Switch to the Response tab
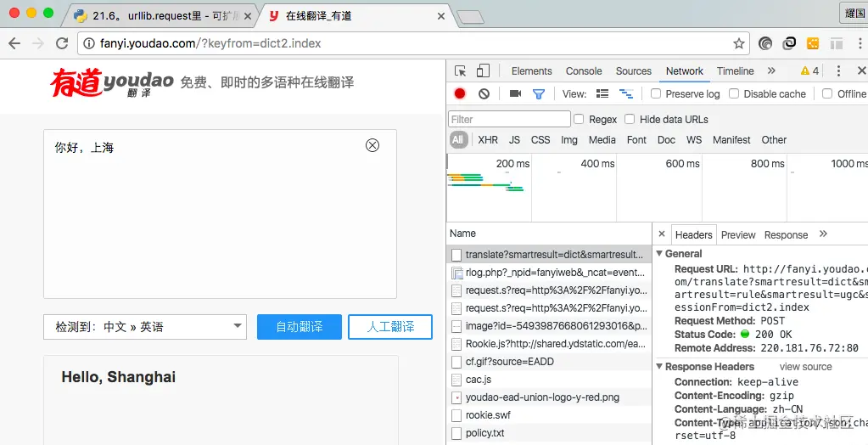Screen dimensions: 868x445 coord(786,235)
